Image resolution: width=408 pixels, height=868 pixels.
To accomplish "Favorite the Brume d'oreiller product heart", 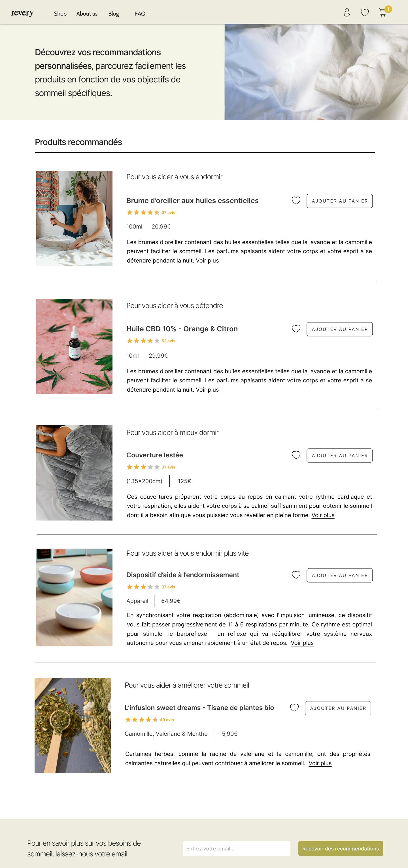I will (296, 201).
